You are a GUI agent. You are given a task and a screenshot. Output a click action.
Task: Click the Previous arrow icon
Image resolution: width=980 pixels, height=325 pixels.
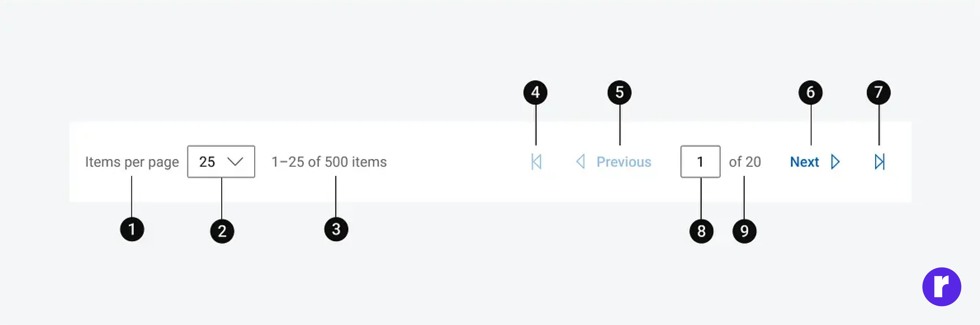[580, 162]
